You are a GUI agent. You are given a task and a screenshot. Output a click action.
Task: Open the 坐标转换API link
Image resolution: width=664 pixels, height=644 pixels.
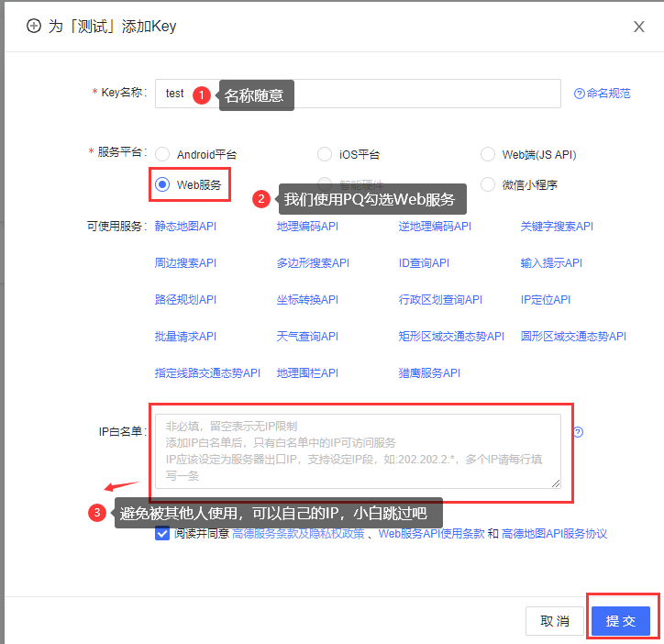tap(307, 300)
